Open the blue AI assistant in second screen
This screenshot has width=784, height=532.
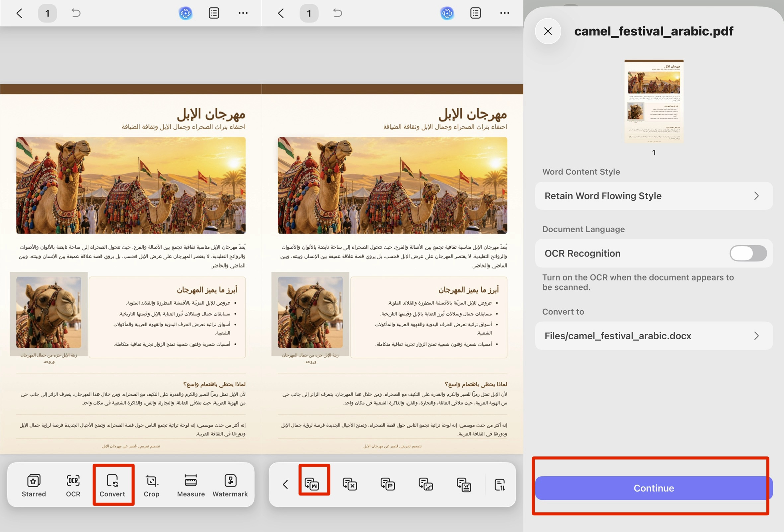[x=447, y=13]
